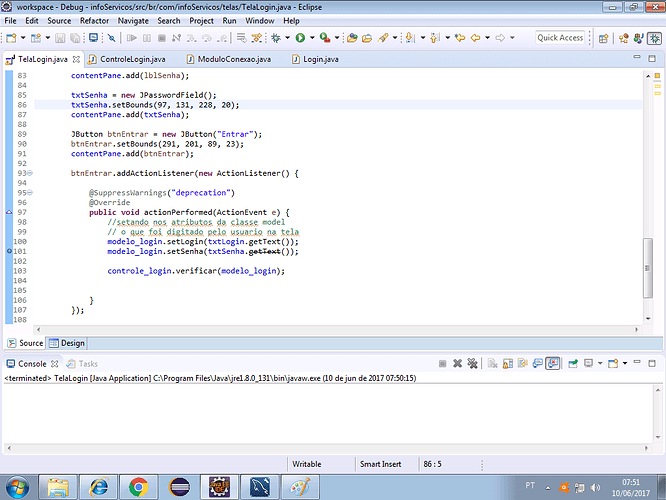Screen dimensions: 666x500
Task: Click the Eclipse icon in the taskbar
Action: tap(177, 487)
